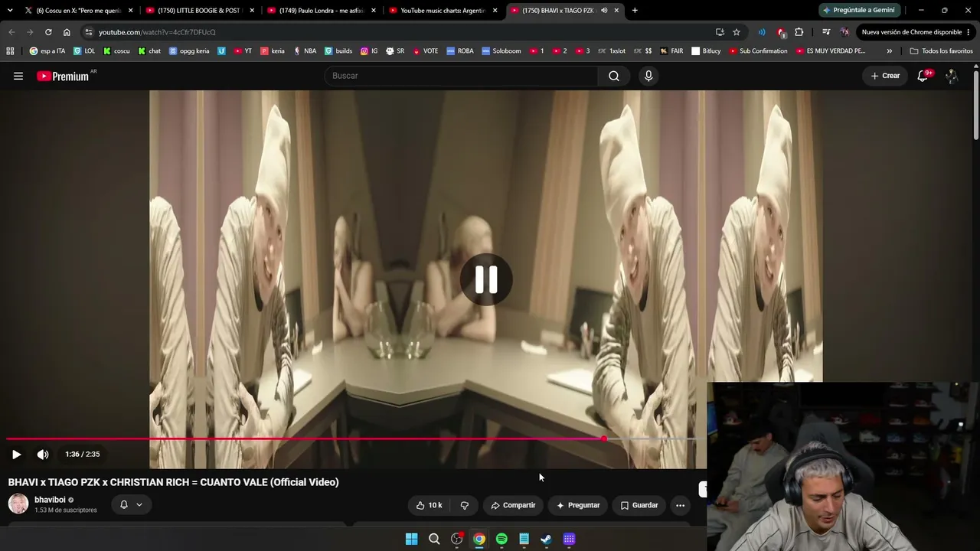This screenshot has width=980, height=551.
Task: Open Chrome extensions puzzle icon
Action: 799,32
